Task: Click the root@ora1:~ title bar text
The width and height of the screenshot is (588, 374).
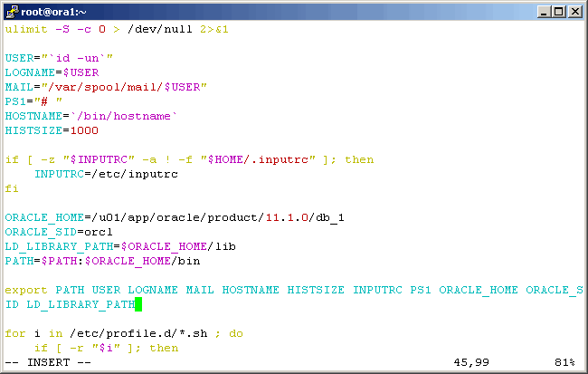Action: click(54, 11)
